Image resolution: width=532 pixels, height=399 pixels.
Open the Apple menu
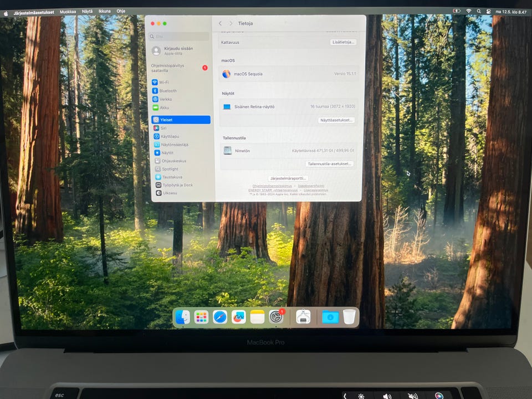6,13
